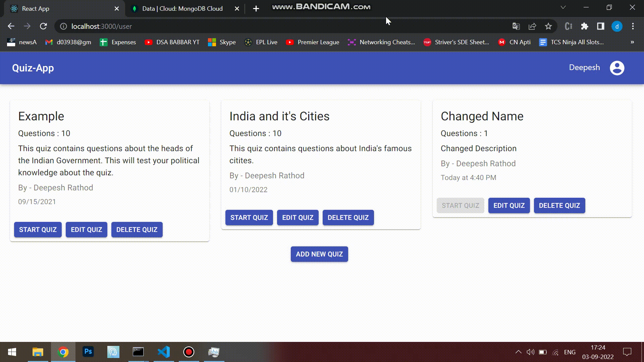644x362 pixels.
Task: Switch input language via ENG indicator
Action: [x=570, y=352]
